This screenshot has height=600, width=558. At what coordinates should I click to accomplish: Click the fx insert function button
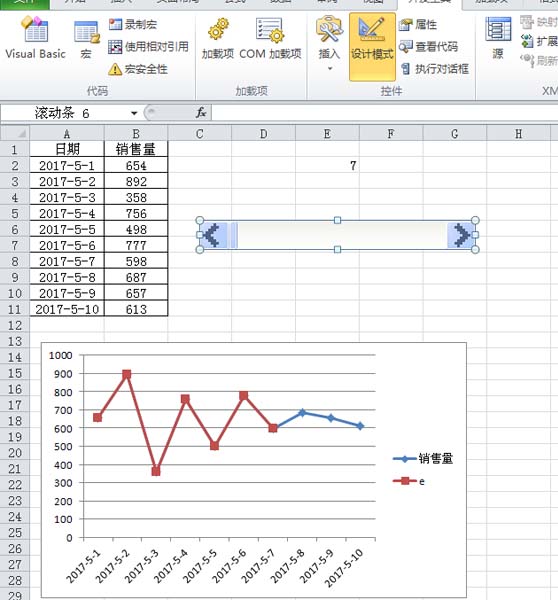tap(201, 113)
